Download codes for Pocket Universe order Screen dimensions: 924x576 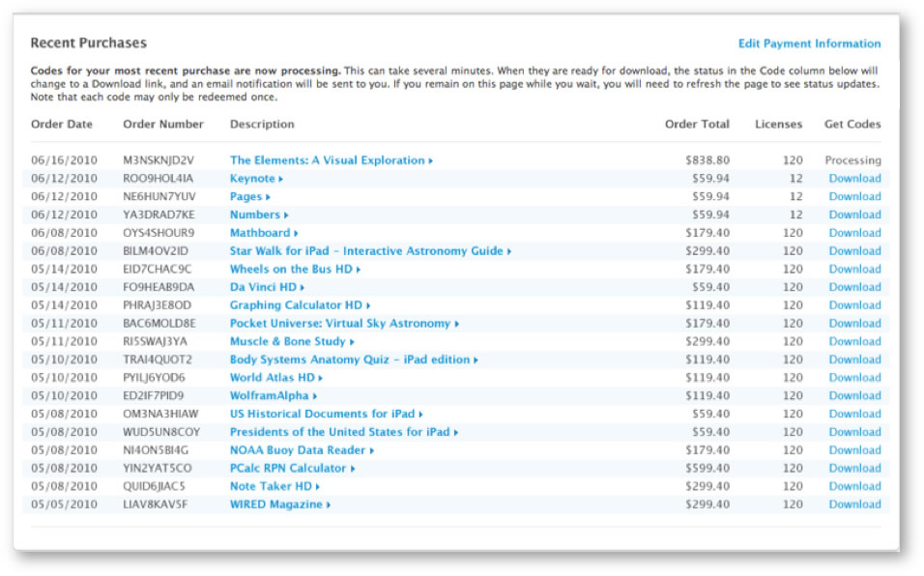click(x=854, y=324)
